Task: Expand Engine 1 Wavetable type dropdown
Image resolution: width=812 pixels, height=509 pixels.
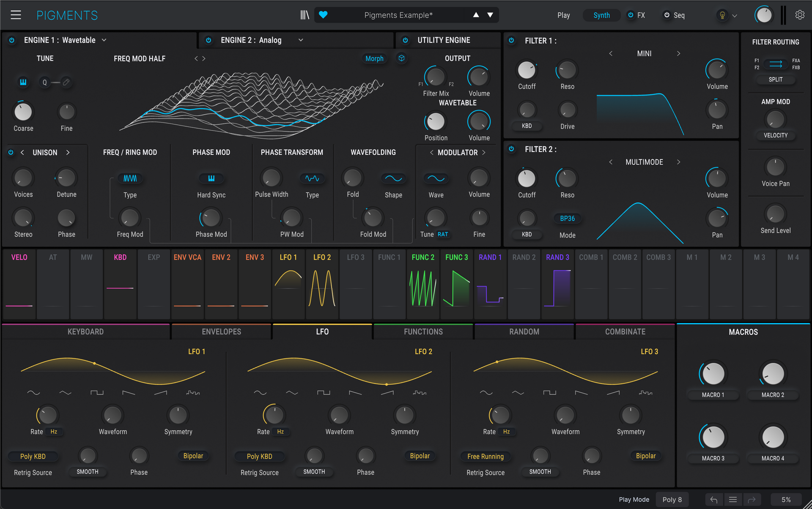Action: [x=104, y=40]
